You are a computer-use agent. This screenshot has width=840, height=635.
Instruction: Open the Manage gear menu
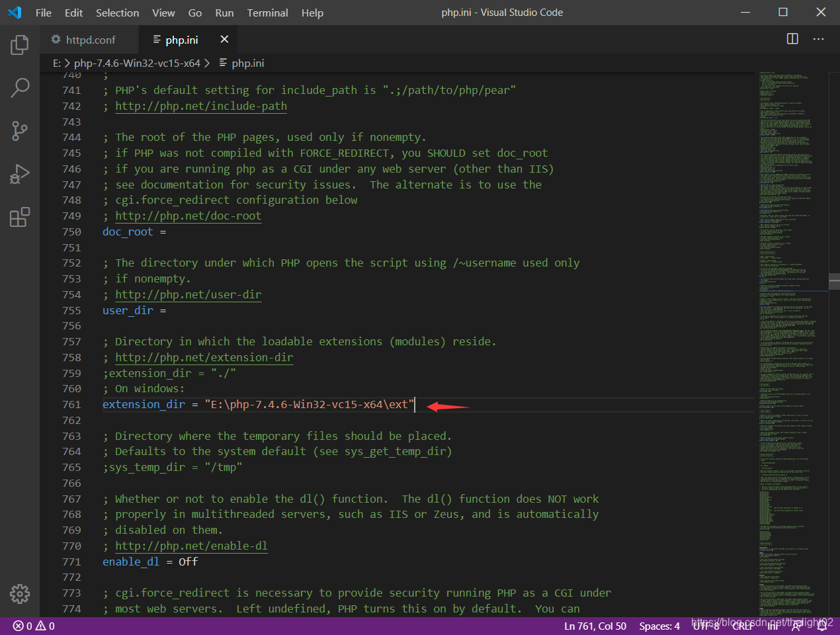(x=20, y=594)
